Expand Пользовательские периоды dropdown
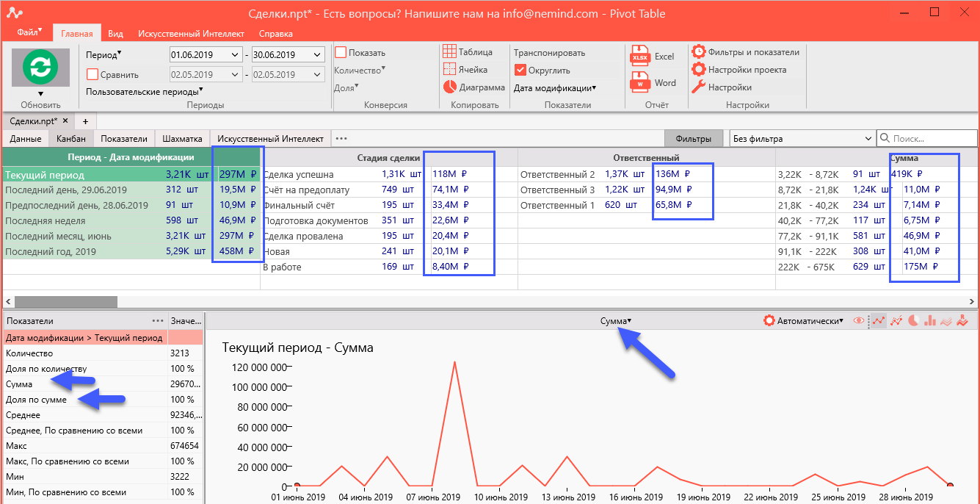980x504 pixels. coord(144,92)
